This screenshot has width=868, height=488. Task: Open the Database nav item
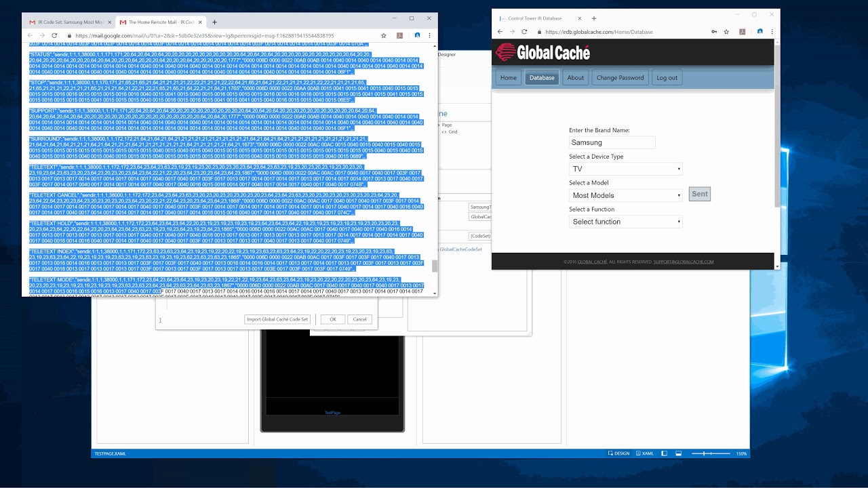tap(542, 77)
